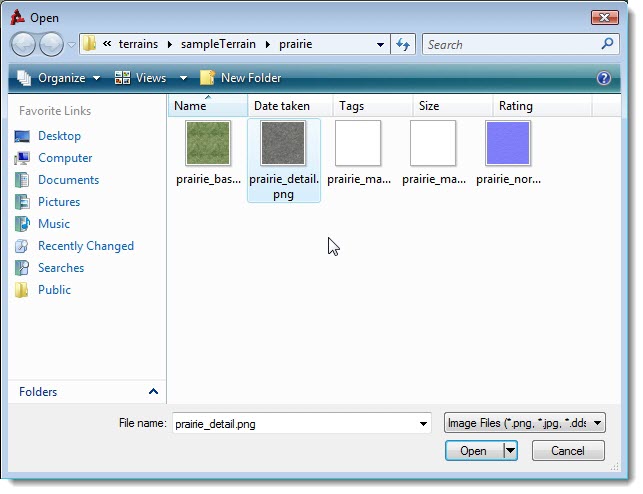
Task: Sort by Tags column header
Action: click(372, 106)
